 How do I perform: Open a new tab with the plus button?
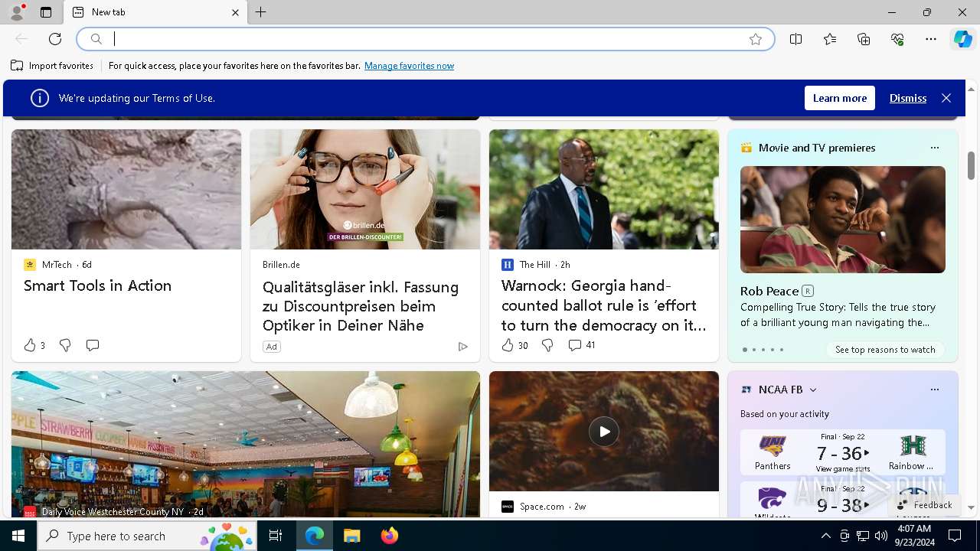(x=261, y=12)
